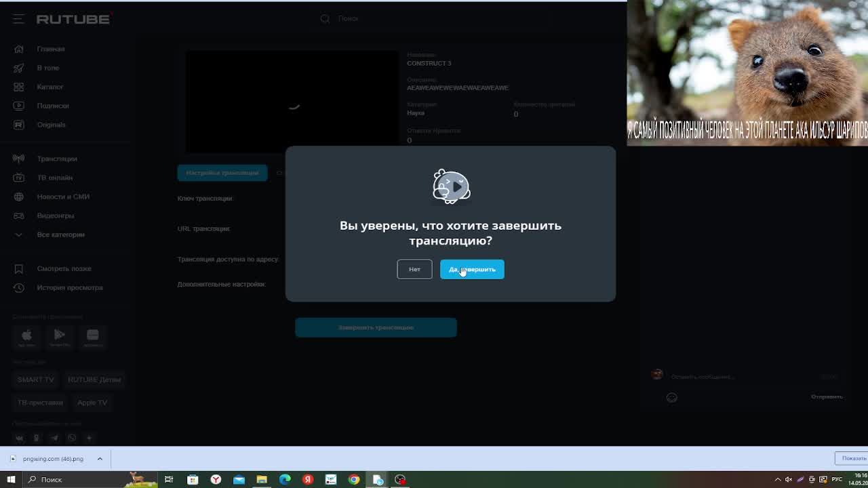Open 'Смотреть позже' in the sidebar
The width and height of the screenshot is (868, 488).
(x=64, y=268)
